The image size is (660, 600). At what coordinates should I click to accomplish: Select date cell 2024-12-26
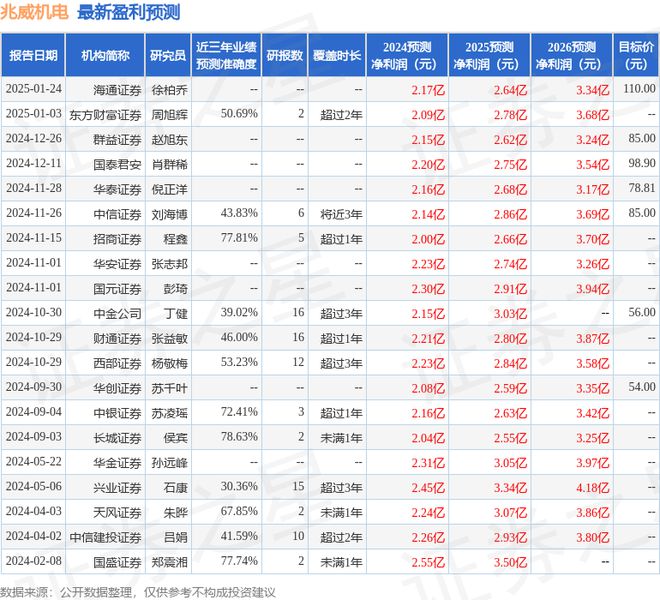(x=34, y=139)
